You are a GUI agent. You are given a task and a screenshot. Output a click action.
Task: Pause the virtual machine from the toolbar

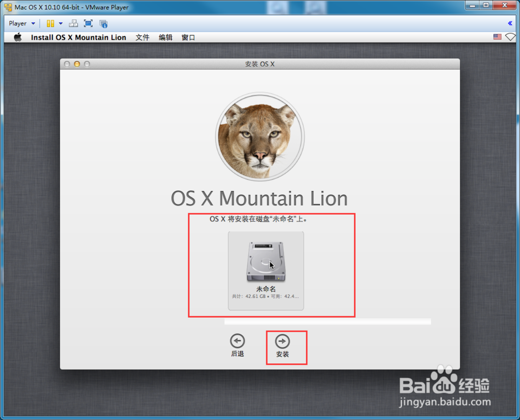pos(50,23)
